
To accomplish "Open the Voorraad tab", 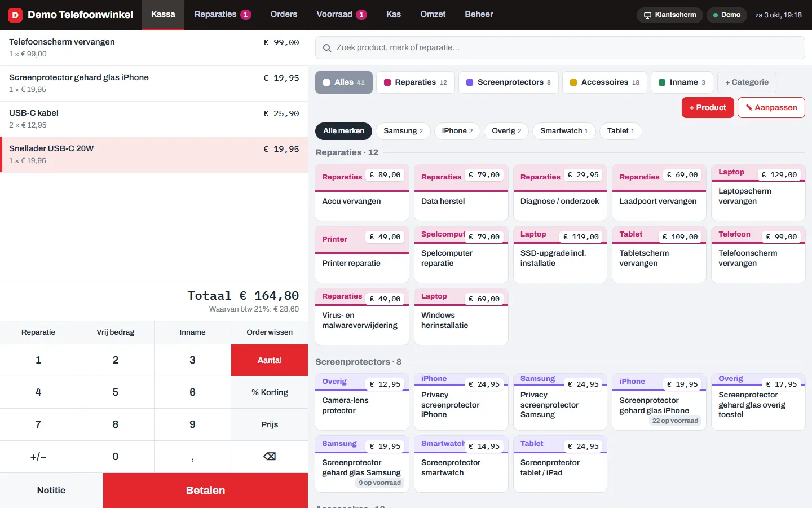I will [342, 15].
